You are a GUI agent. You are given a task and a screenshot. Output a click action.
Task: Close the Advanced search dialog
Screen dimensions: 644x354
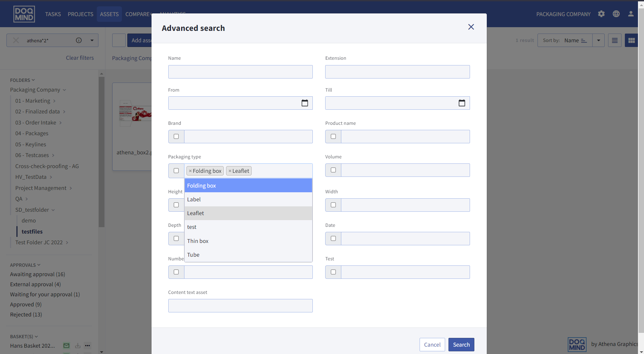coord(471,27)
